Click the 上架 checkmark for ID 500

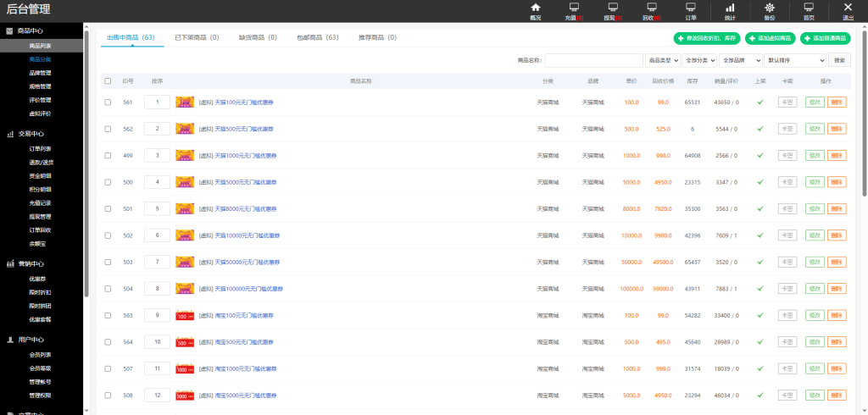760,182
